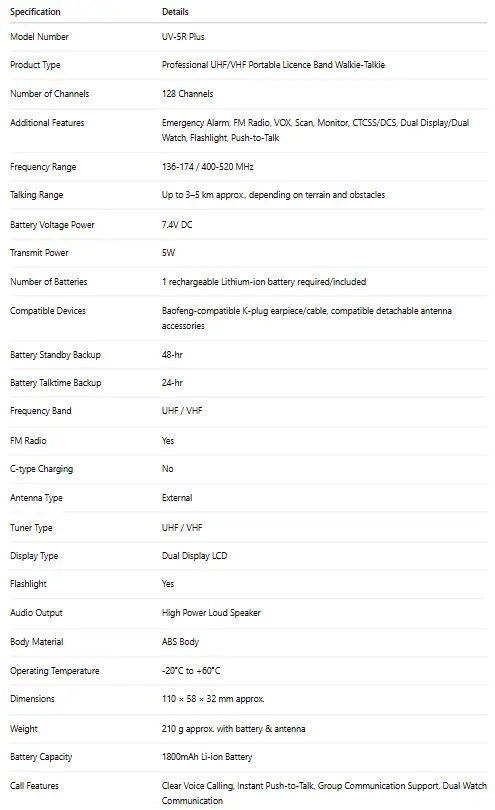Click the Product Type row label
Image resolution: width=495 pixels, height=810 pixels.
(35, 65)
